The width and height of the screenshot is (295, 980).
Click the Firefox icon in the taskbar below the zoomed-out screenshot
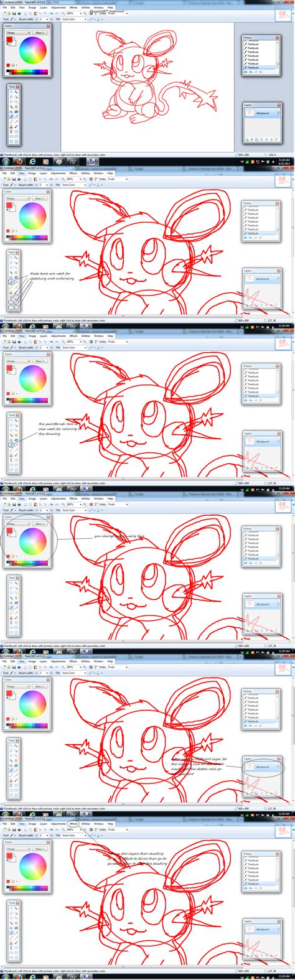[x=19, y=161]
